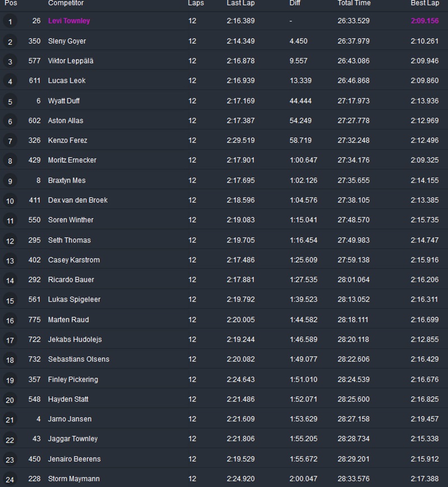Click the purple best lap 2:09.156

424,21
